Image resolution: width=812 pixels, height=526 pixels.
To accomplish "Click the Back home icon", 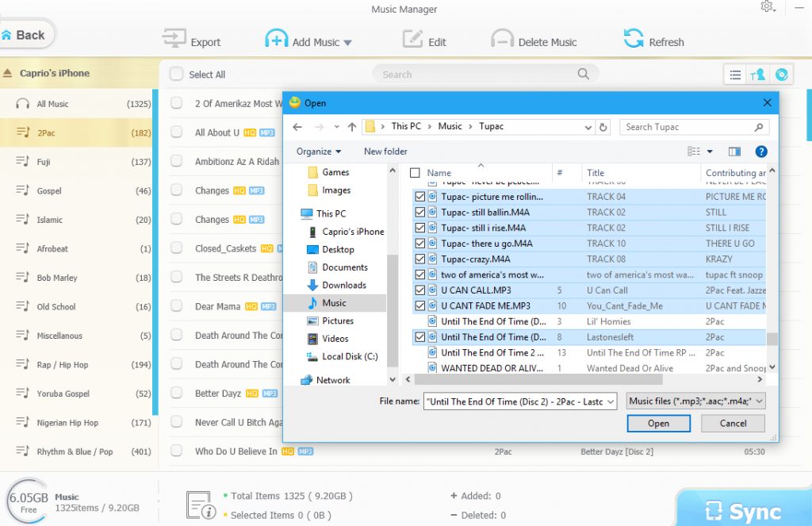I will pos(6,35).
